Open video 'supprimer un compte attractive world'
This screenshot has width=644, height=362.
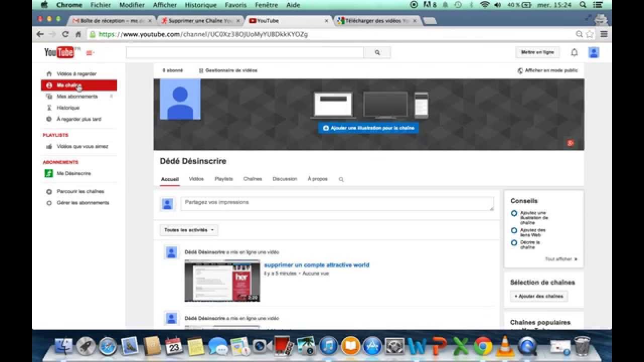(317, 264)
